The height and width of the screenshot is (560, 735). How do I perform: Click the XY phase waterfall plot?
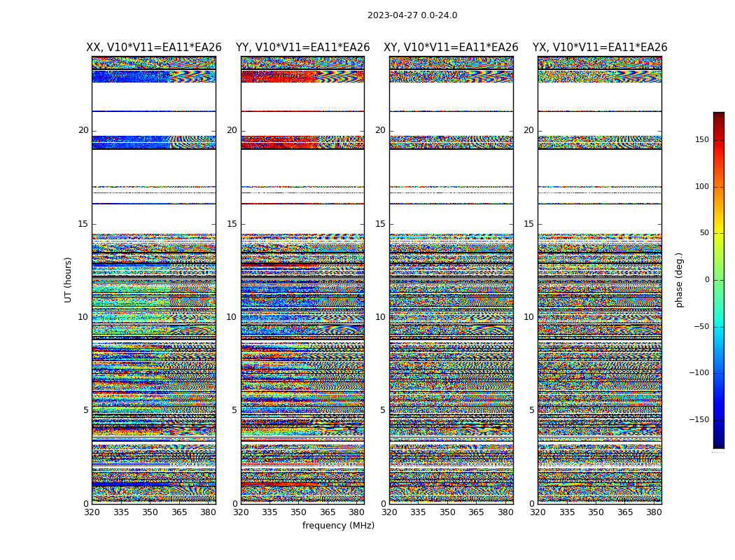[451, 280]
